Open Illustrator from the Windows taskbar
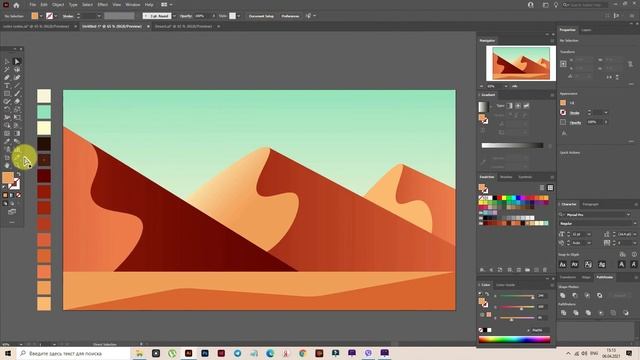640x360 pixels. (188, 353)
